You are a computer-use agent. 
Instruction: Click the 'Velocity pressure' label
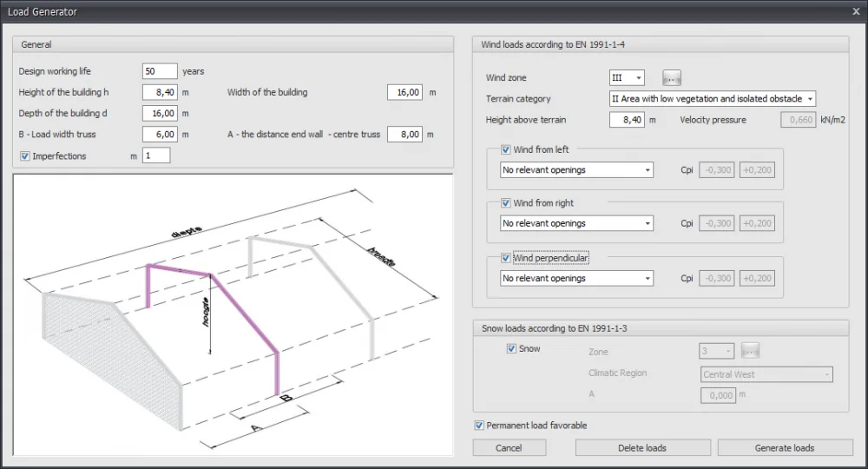pyautogui.click(x=713, y=120)
